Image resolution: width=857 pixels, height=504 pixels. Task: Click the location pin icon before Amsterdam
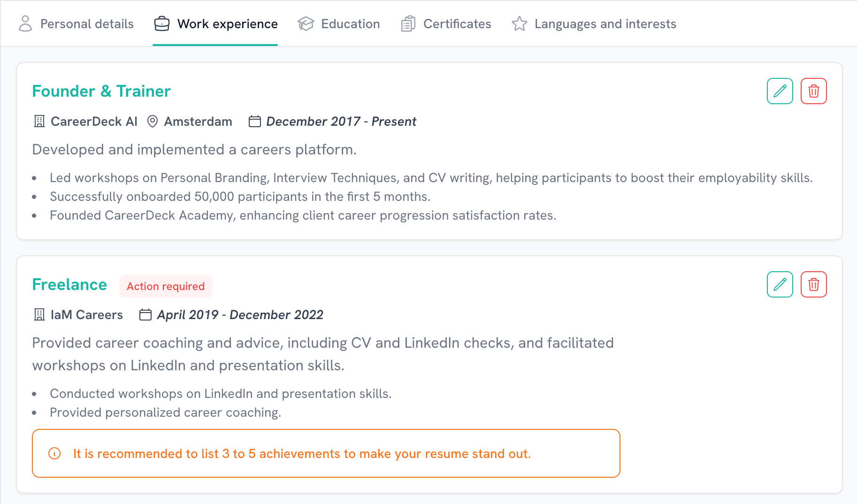(x=152, y=121)
